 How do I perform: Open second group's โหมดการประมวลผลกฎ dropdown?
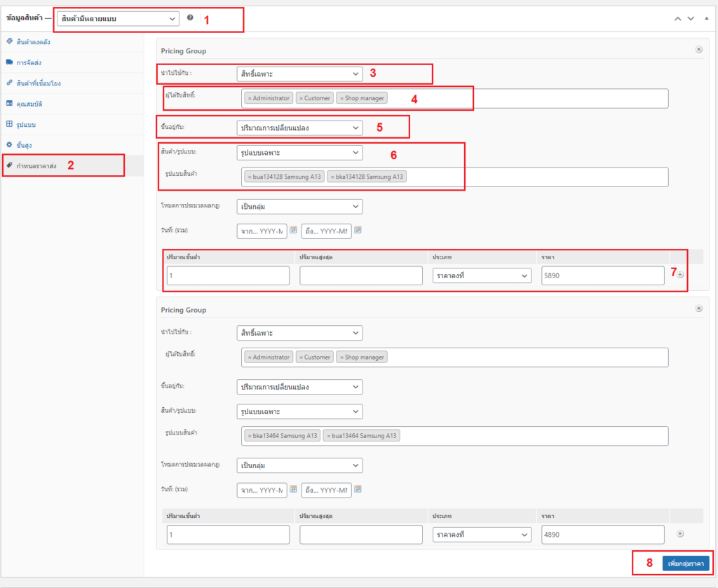click(299, 465)
